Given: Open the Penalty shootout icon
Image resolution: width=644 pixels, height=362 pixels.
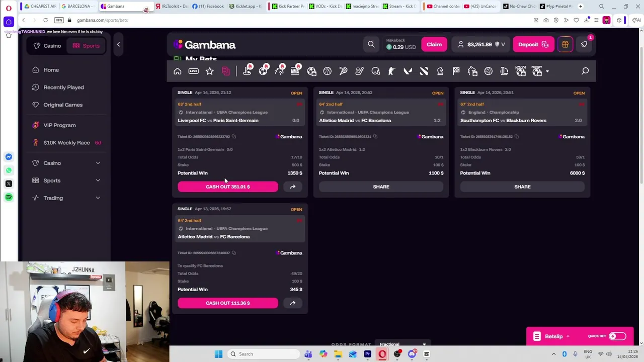Looking at the screenshot, I should [537, 71].
